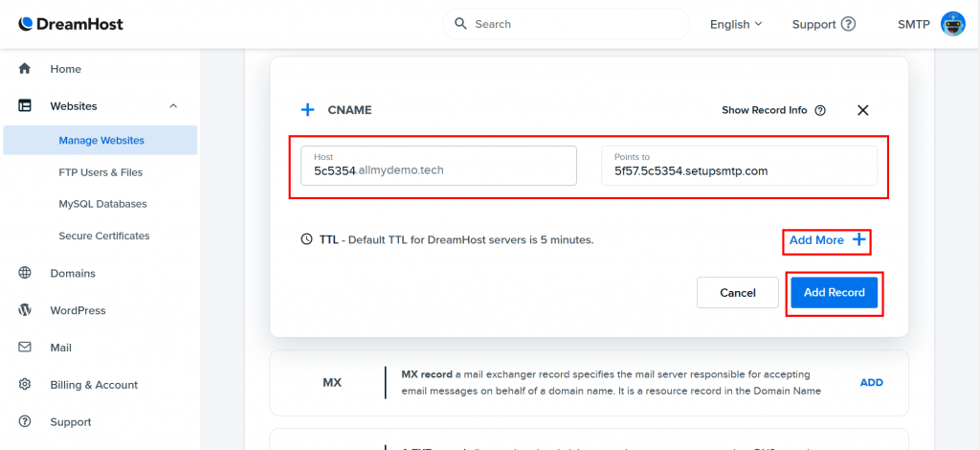Viewport: 980px width, 450px height.
Task: Click the Add More plus icon
Action: 859,239
